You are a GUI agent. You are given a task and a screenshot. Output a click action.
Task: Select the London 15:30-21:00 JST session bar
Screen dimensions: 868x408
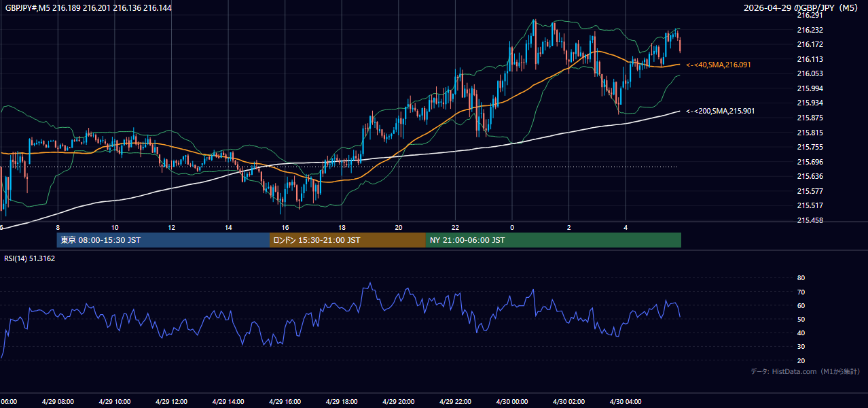(x=348, y=240)
